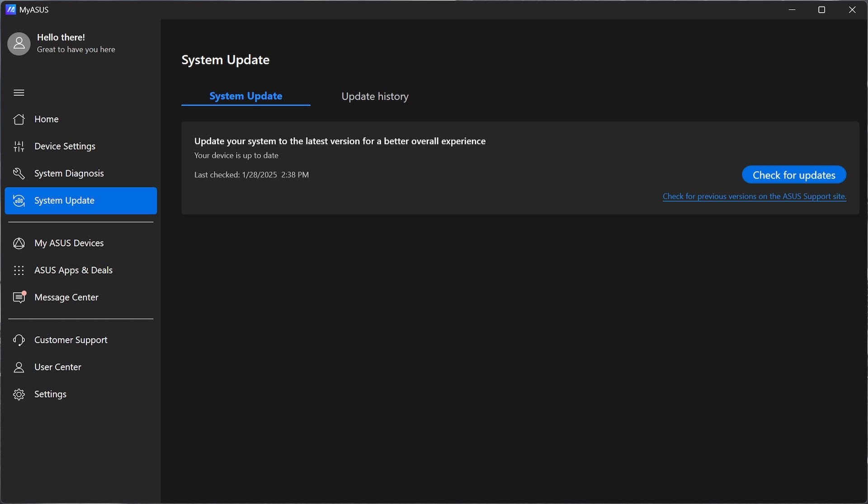Click the Settings gear icon
This screenshot has height=504, width=868.
coord(19,394)
